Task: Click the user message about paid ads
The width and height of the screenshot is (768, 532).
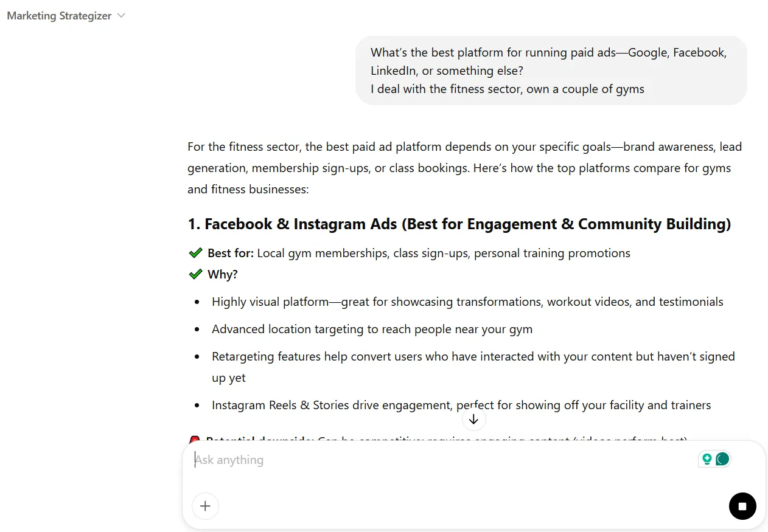Action: coord(551,71)
